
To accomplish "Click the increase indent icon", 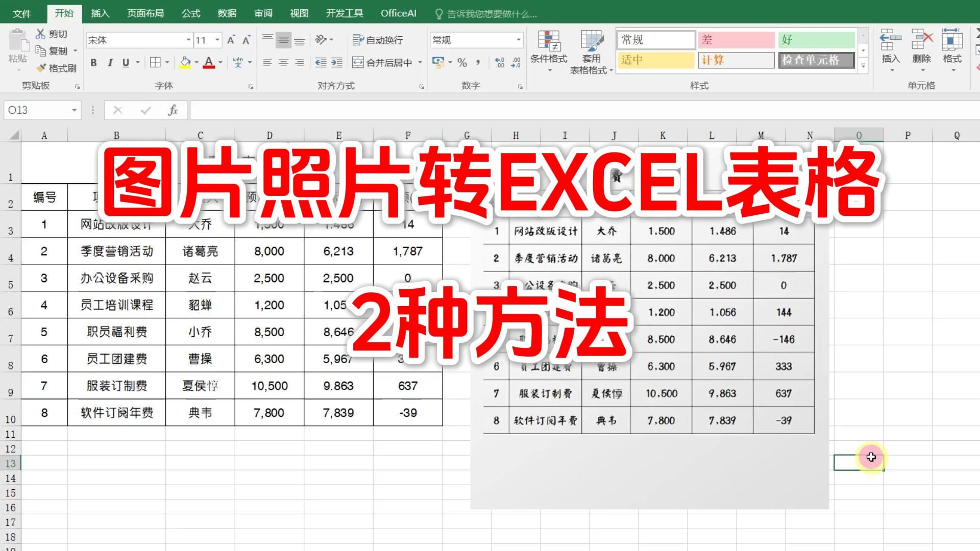I will (x=337, y=62).
